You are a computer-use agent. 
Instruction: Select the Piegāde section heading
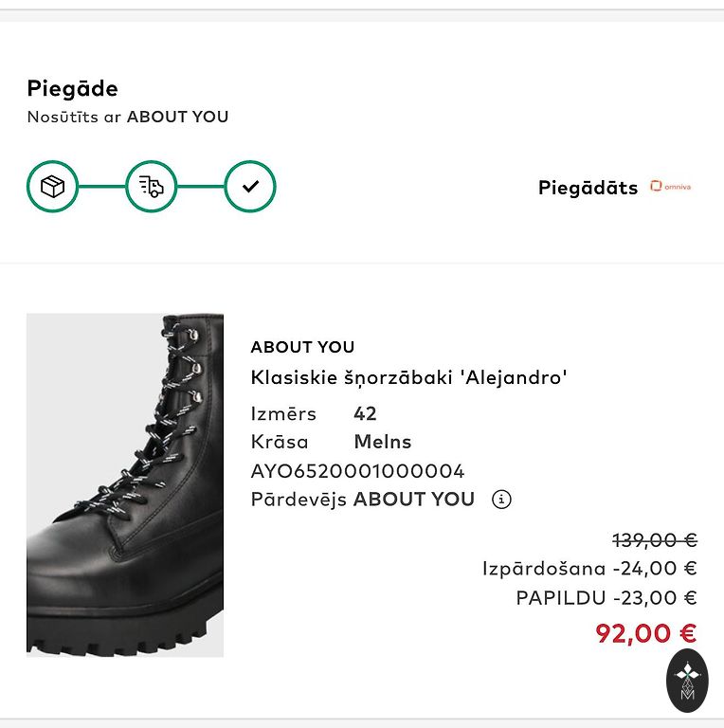73,89
